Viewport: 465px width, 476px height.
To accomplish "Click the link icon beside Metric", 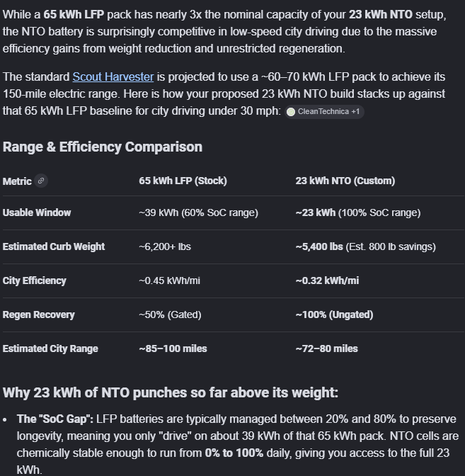I will 41,181.
